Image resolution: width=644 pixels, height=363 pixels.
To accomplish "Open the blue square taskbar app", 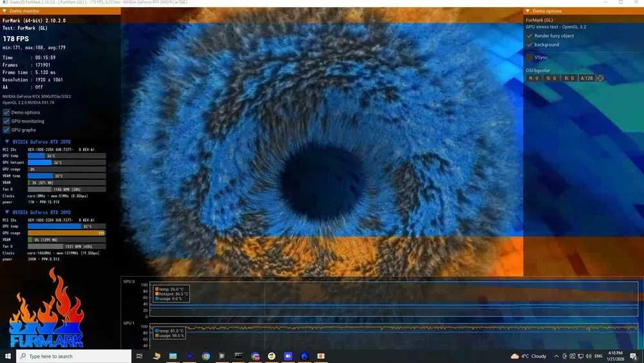I will 288,356.
